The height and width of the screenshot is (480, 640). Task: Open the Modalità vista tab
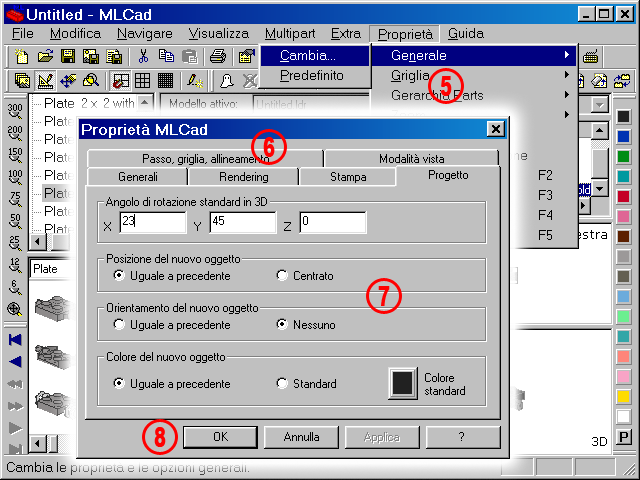coord(411,158)
